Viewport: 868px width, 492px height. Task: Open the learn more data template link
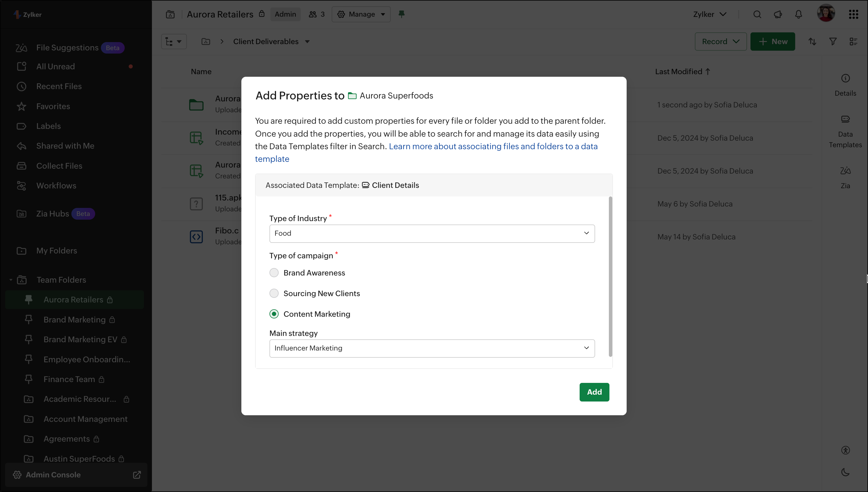(x=493, y=146)
